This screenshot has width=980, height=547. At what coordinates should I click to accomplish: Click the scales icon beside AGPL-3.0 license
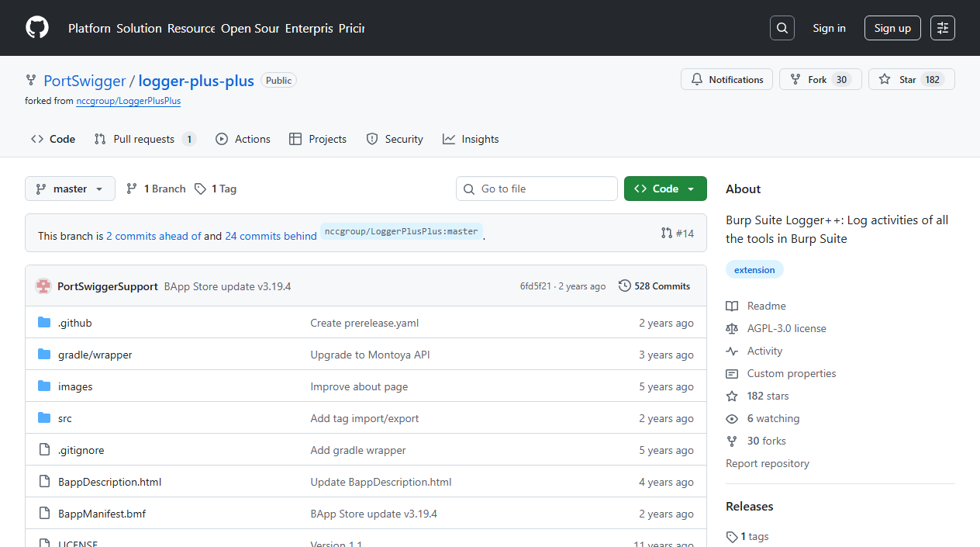732,328
